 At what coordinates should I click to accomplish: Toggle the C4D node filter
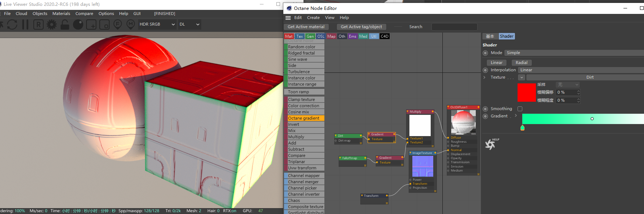384,36
